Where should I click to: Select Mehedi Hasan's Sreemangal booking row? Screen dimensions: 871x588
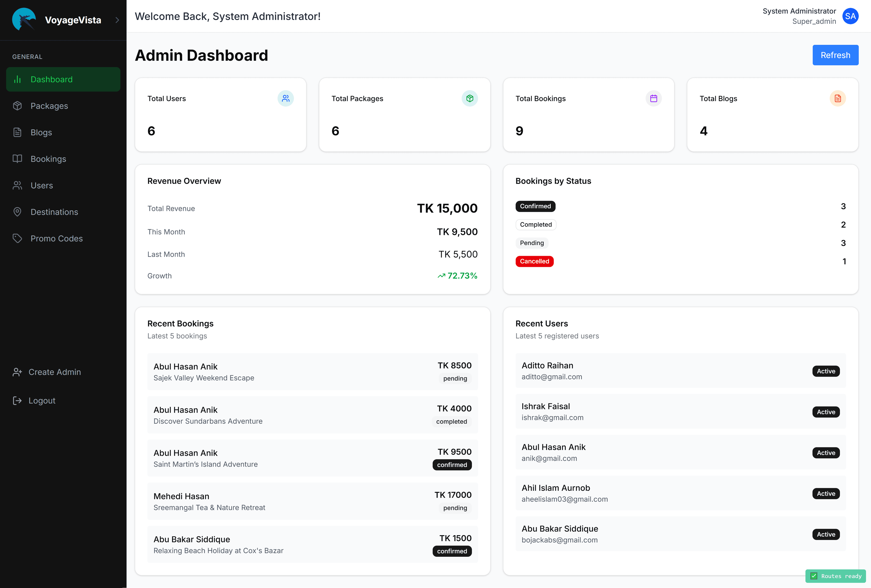pos(312,501)
